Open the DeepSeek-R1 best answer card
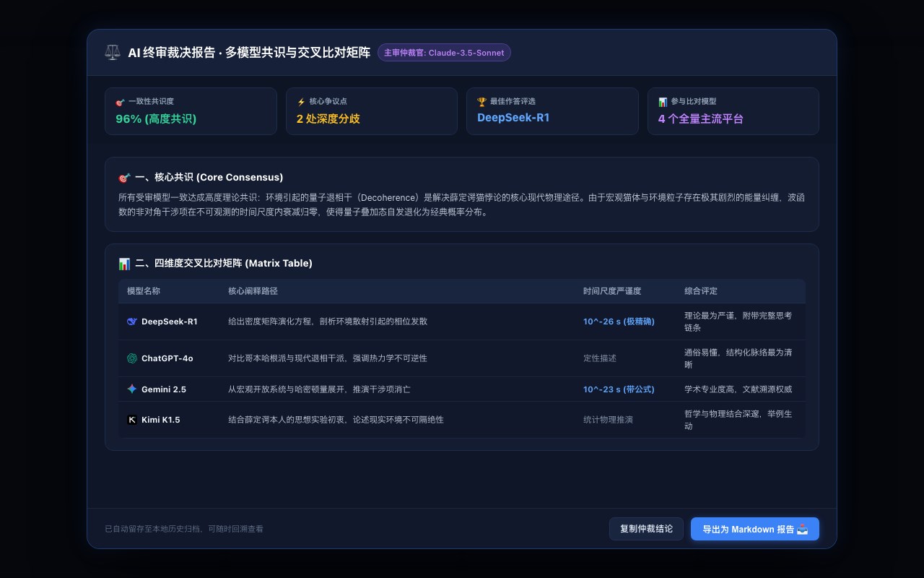 (x=552, y=111)
